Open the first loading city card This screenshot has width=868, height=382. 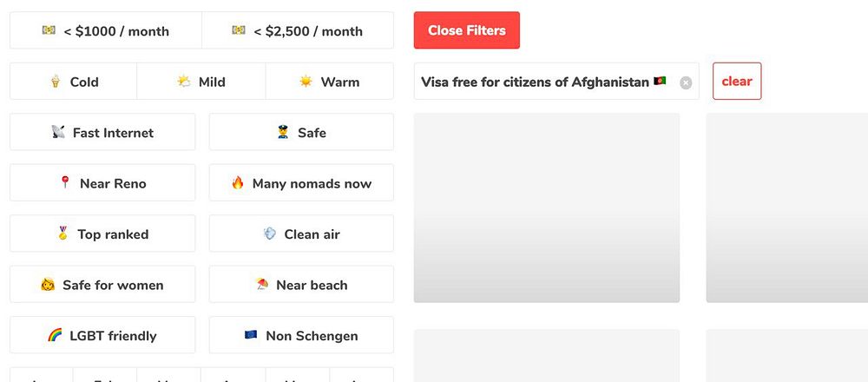[x=546, y=207]
